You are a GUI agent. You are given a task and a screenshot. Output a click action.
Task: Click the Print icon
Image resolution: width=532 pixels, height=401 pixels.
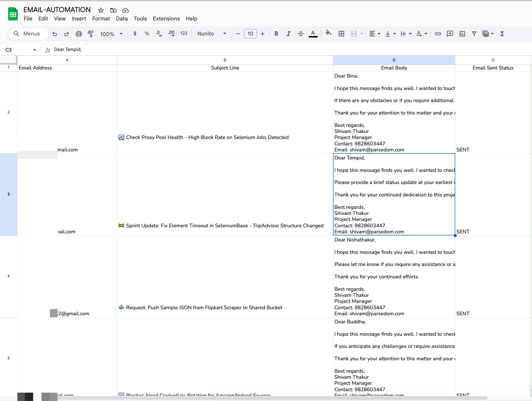pos(78,34)
